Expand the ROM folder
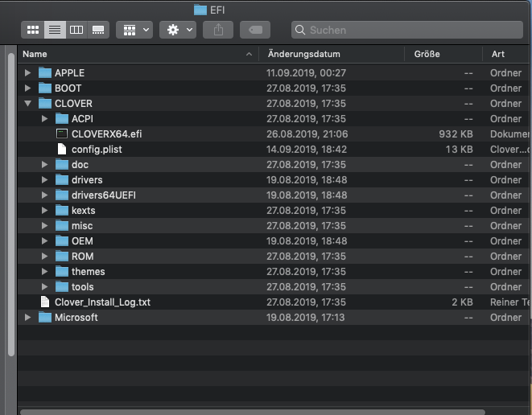This screenshot has height=415, width=532. (x=44, y=256)
